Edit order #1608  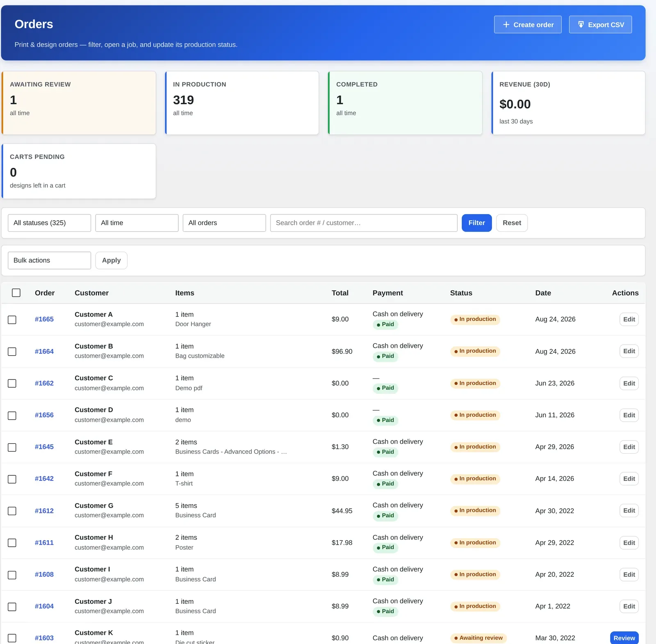629,575
